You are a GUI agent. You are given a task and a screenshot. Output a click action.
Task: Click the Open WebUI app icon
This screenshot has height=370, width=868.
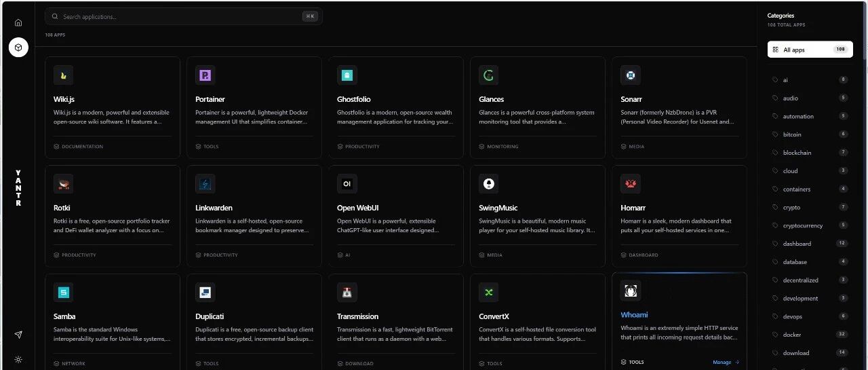[347, 183]
